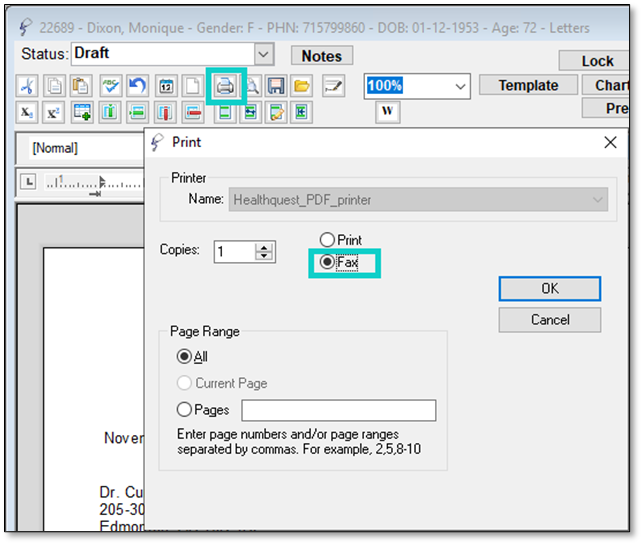Viewport: 643px width, 545px height.
Task: Click OK in the Print dialog
Action: 549,288
